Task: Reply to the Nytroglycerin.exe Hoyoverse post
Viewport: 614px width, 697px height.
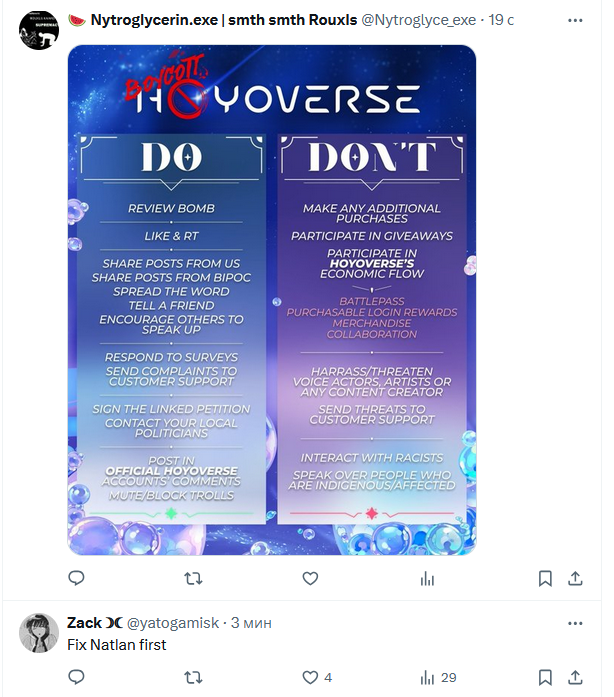Action: point(76,578)
